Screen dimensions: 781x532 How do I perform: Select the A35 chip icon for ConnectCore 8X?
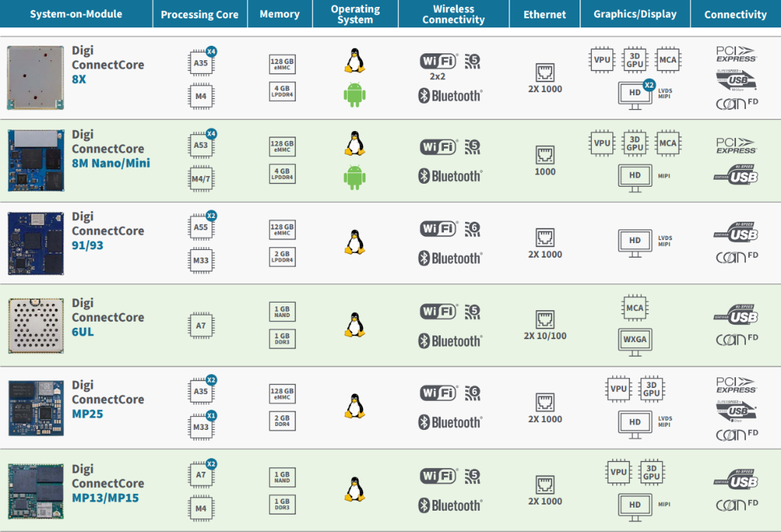tap(201, 62)
